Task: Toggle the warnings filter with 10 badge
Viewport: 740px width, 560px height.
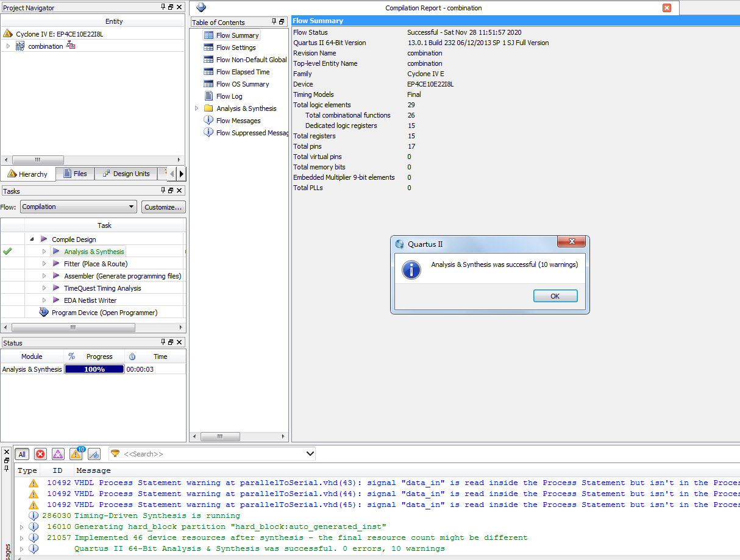Action: [76, 454]
